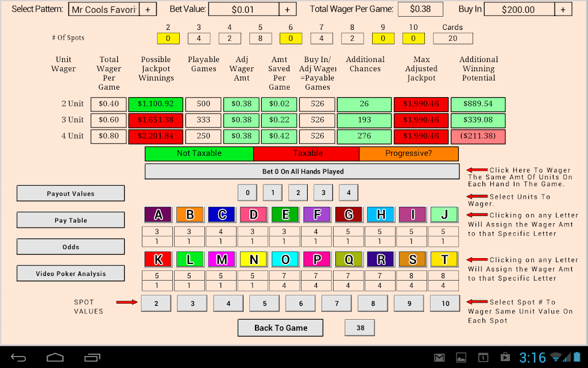This screenshot has height=368, width=588.
Task: Tap the picture notification icon in status bar
Action: (x=461, y=358)
